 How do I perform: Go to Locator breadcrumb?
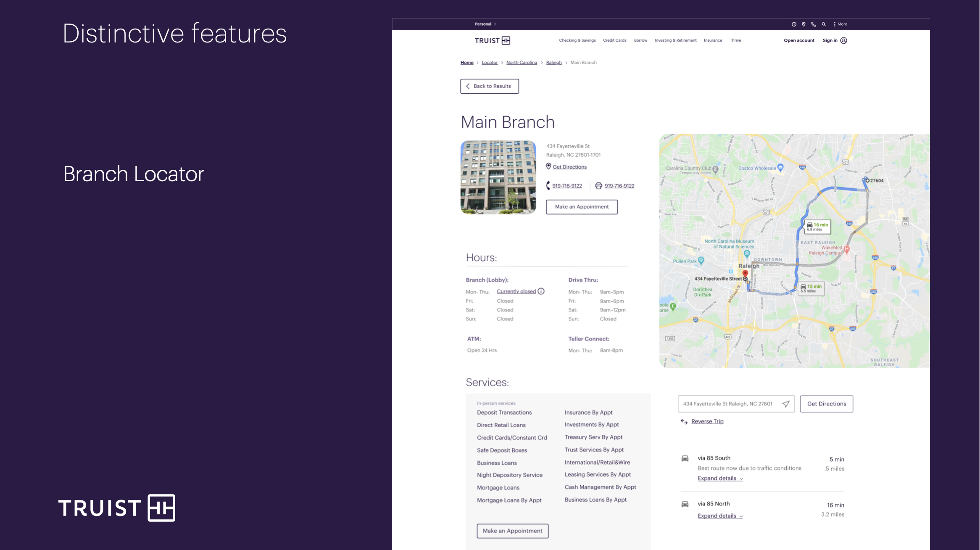[x=490, y=63]
